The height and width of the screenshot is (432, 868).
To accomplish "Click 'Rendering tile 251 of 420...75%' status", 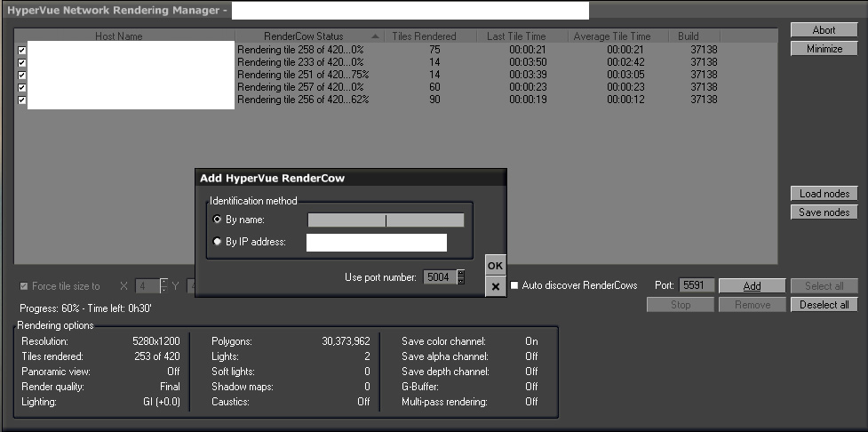I will pos(303,75).
